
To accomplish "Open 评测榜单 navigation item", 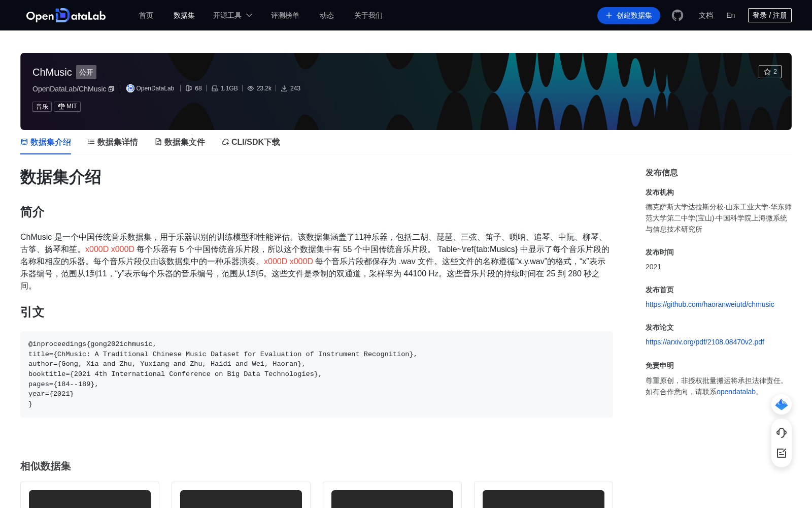I will [x=285, y=15].
